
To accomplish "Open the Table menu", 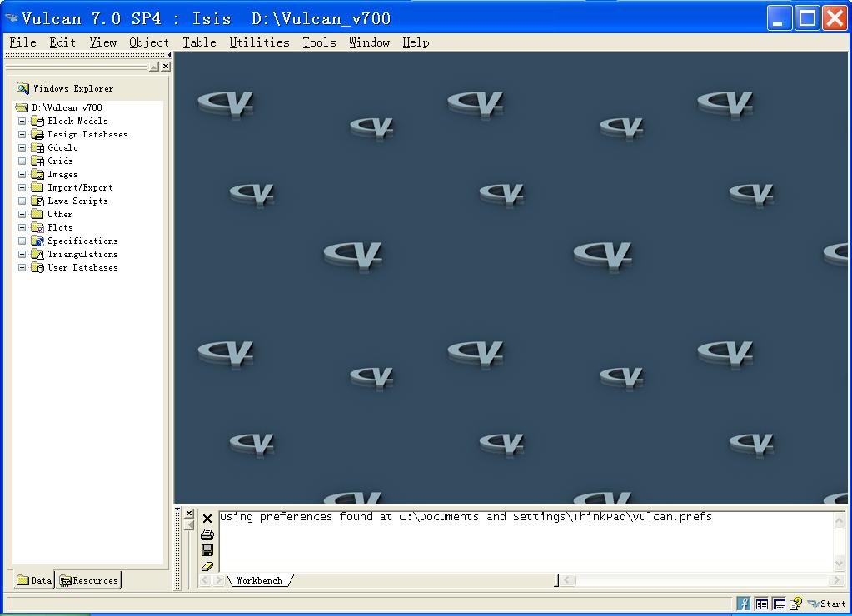I will pyautogui.click(x=199, y=42).
